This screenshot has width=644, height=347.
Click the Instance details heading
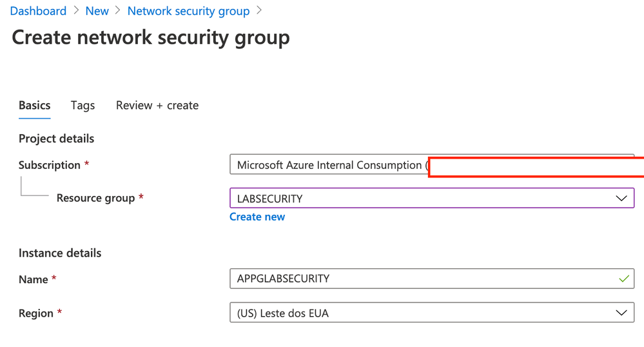click(x=60, y=253)
